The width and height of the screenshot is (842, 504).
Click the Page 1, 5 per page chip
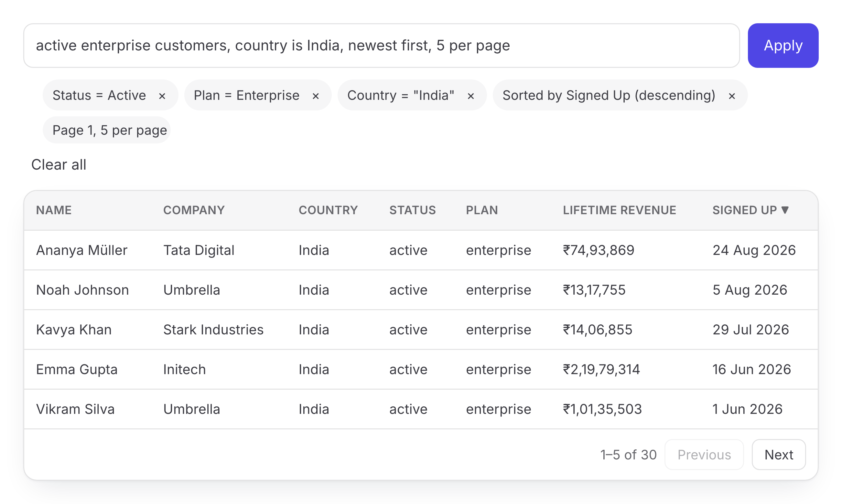(107, 130)
